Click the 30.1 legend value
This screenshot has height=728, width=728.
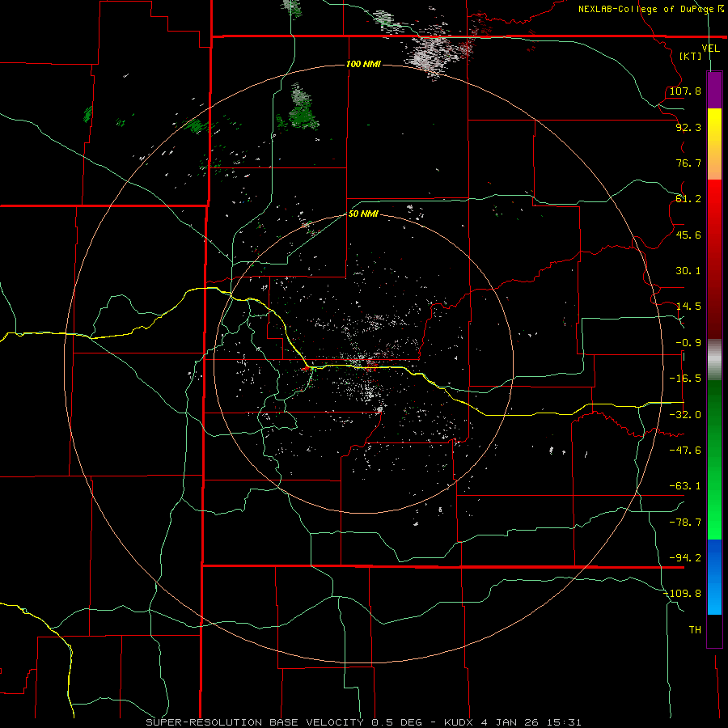(x=688, y=271)
